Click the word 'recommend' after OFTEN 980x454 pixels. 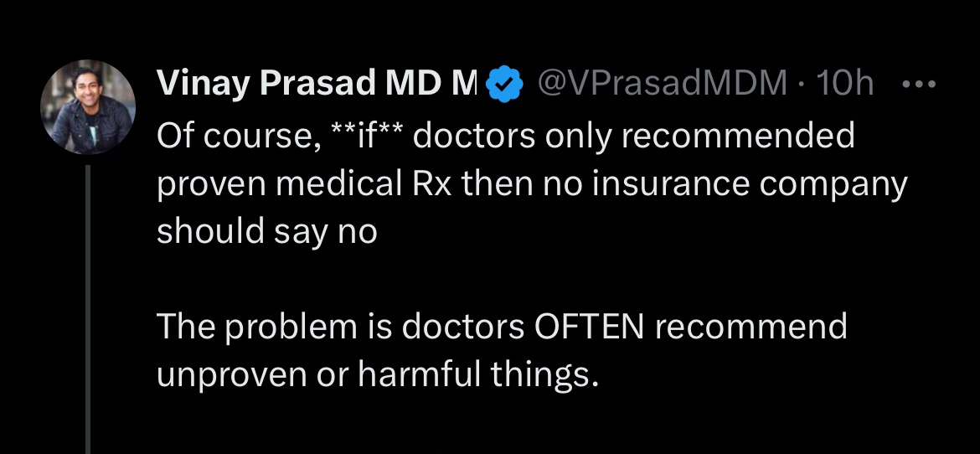751,327
